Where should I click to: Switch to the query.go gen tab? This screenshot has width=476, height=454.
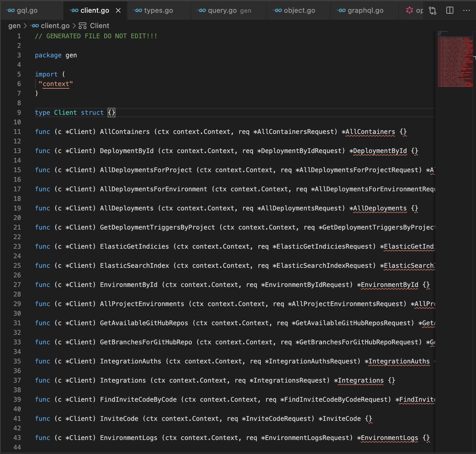tap(229, 10)
